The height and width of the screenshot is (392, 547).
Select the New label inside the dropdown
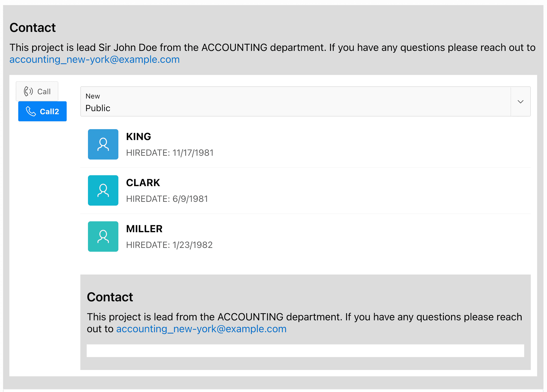point(93,96)
